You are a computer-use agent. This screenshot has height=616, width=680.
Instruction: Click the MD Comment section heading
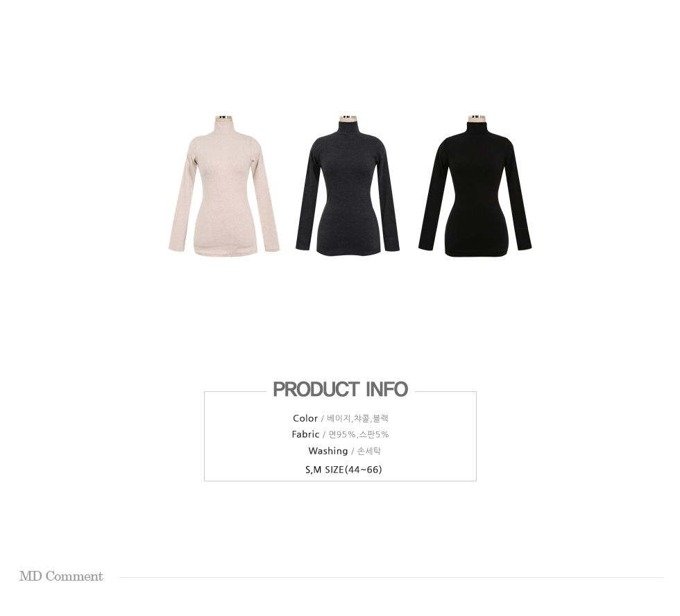pyautogui.click(x=61, y=576)
